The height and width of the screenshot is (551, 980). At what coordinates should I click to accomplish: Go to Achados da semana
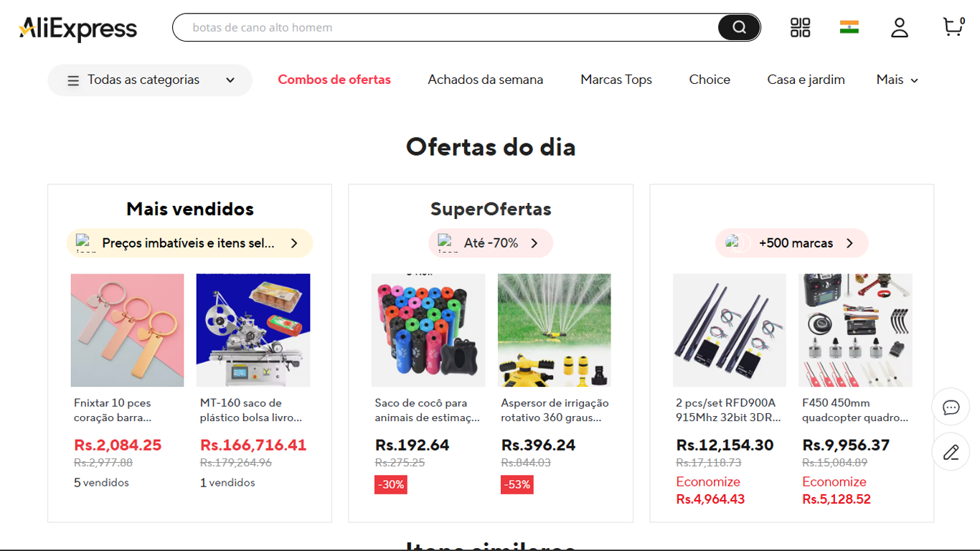tap(486, 80)
